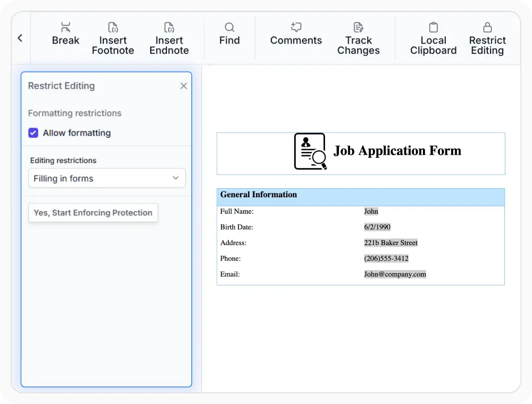Click Restrict Editing lock icon in toolbar

487,28
